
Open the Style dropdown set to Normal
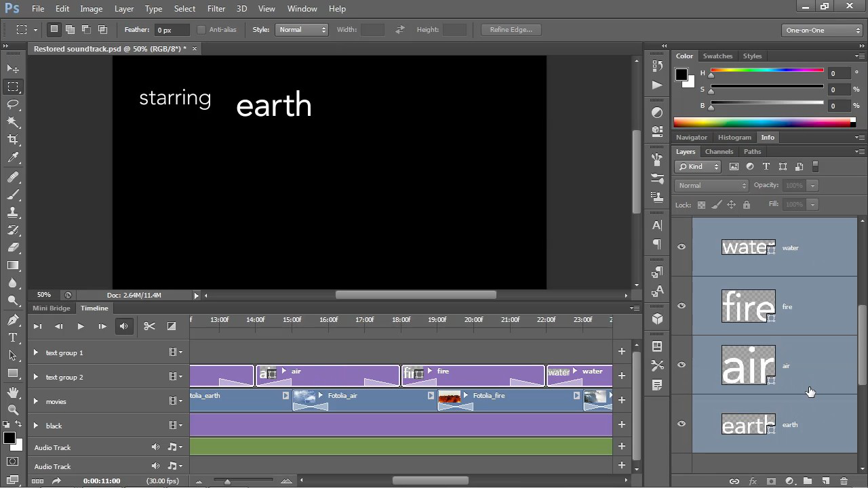(x=302, y=30)
